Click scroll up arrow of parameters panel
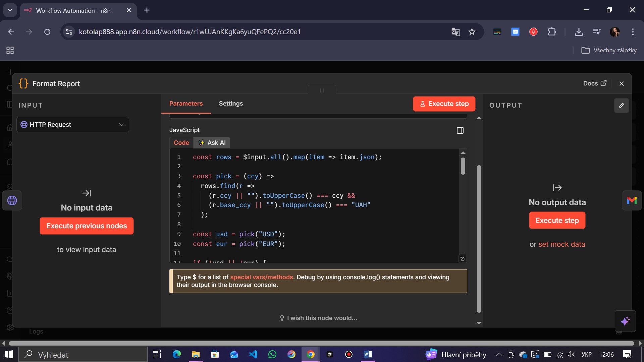This screenshot has height=362, width=644. [479, 118]
